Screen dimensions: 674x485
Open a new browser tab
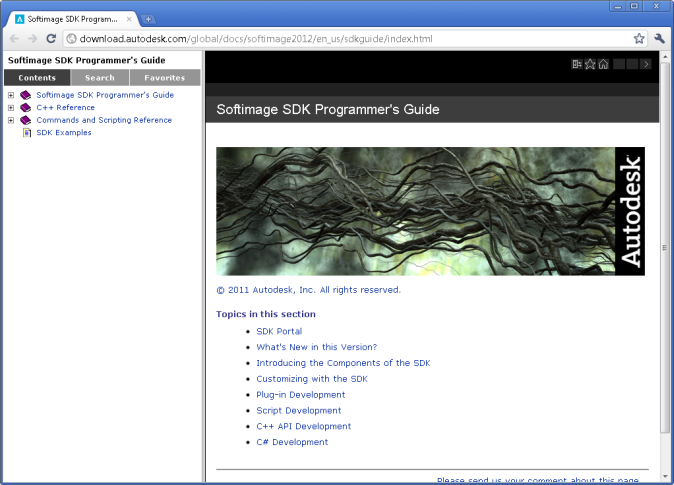coord(148,19)
